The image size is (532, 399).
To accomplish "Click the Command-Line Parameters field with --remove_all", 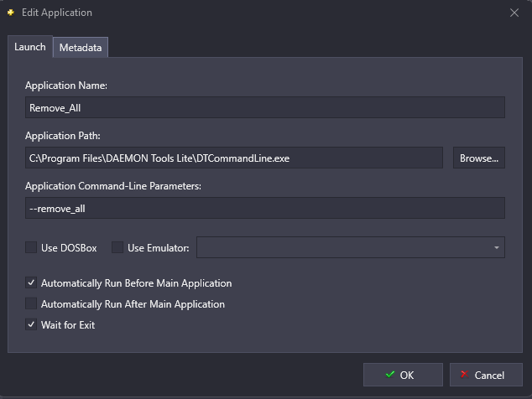I will [x=265, y=208].
